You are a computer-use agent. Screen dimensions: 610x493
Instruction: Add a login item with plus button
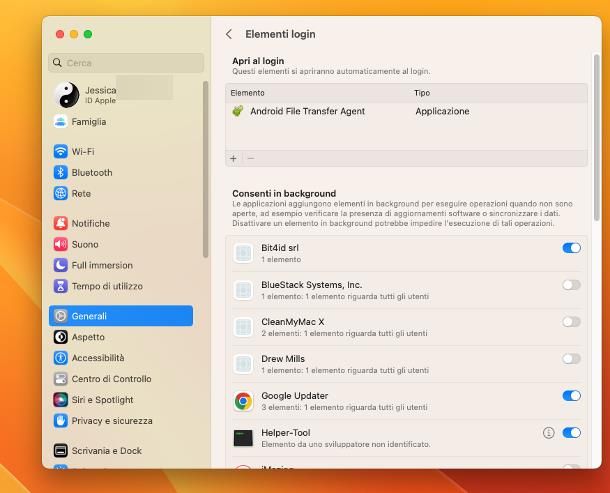pyautogui.click(x=233, y=158)
